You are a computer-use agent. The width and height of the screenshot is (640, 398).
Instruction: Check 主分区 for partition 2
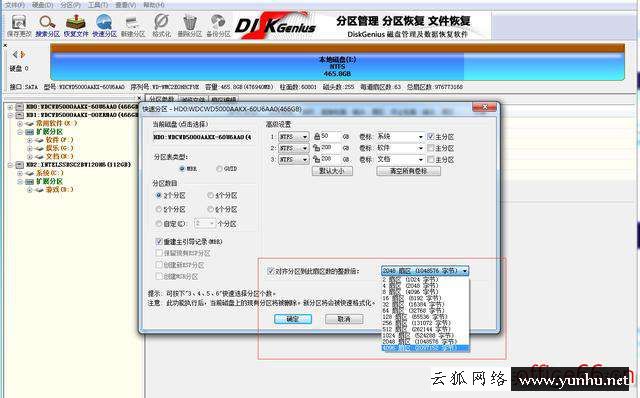430,148
